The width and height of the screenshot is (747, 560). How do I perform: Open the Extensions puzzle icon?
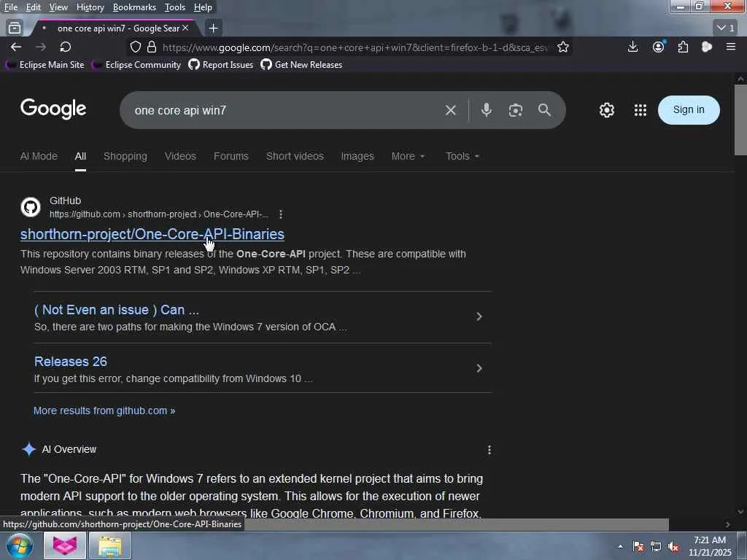(683, 47)
